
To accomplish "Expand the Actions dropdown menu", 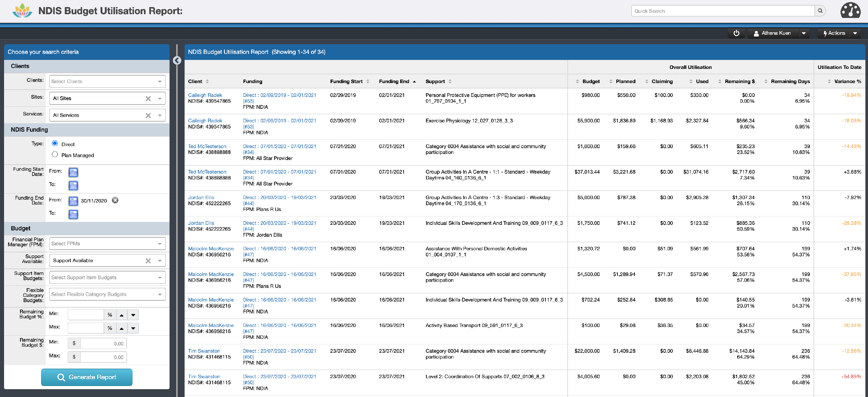I will click(x=855, y=33).
